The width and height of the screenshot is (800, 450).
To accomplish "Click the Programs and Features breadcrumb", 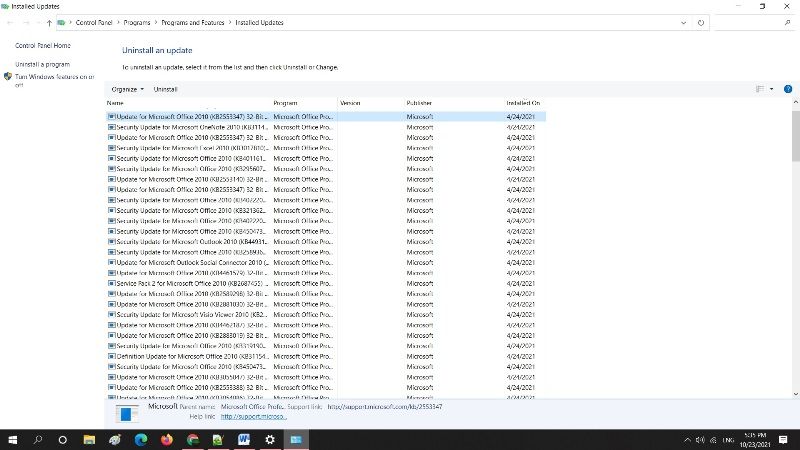I will pyautogui.click(x=193, y=22).
